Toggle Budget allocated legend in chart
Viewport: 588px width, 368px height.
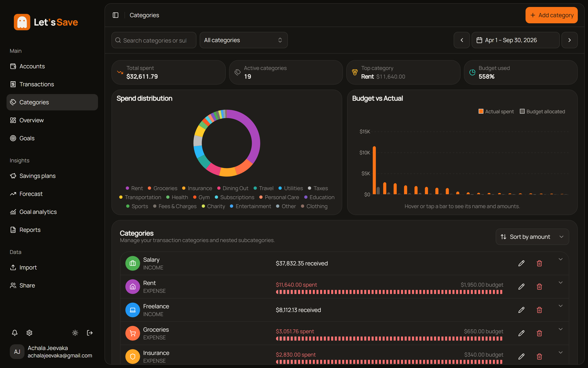pyautogui.click(x=542, y=111)
